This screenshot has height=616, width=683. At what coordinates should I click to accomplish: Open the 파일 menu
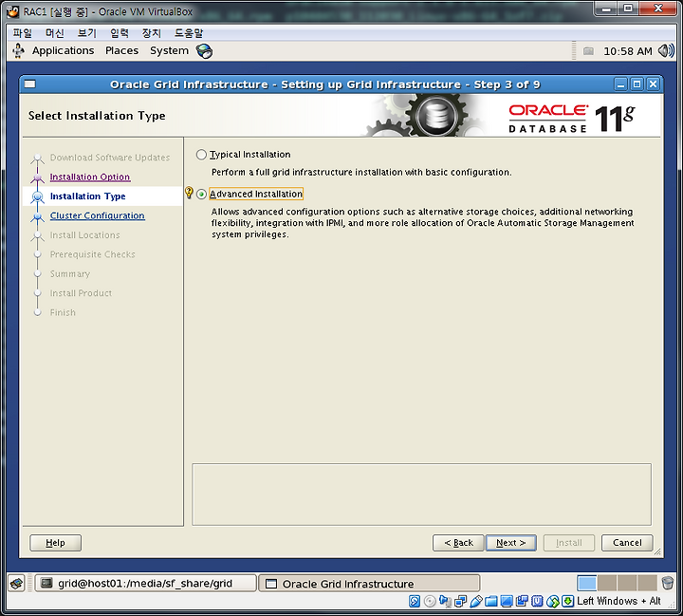[22, 32]
